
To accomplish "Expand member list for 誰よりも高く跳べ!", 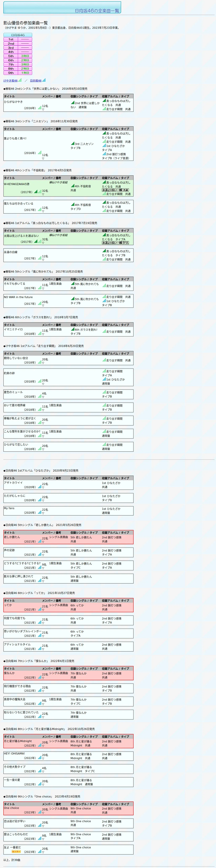I will 43,158.
